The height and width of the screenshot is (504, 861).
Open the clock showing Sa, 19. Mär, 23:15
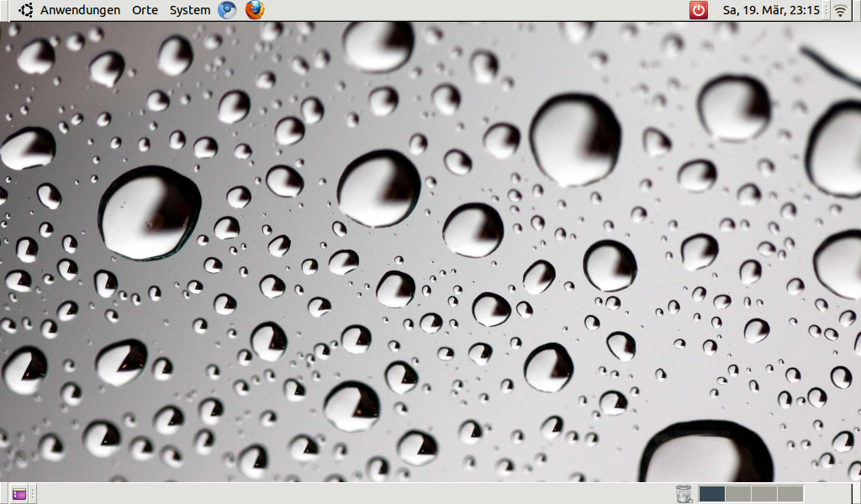[x=771, y=10]
